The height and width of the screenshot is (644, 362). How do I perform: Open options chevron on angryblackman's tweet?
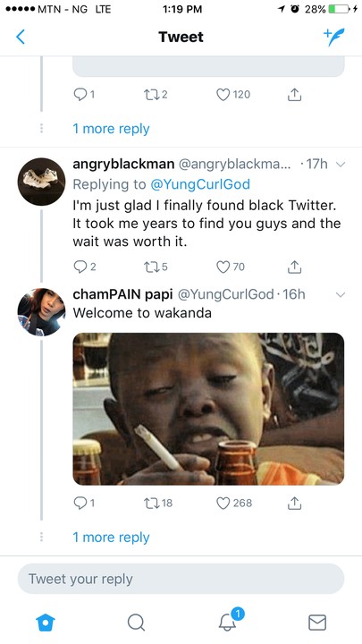point(341,165)
